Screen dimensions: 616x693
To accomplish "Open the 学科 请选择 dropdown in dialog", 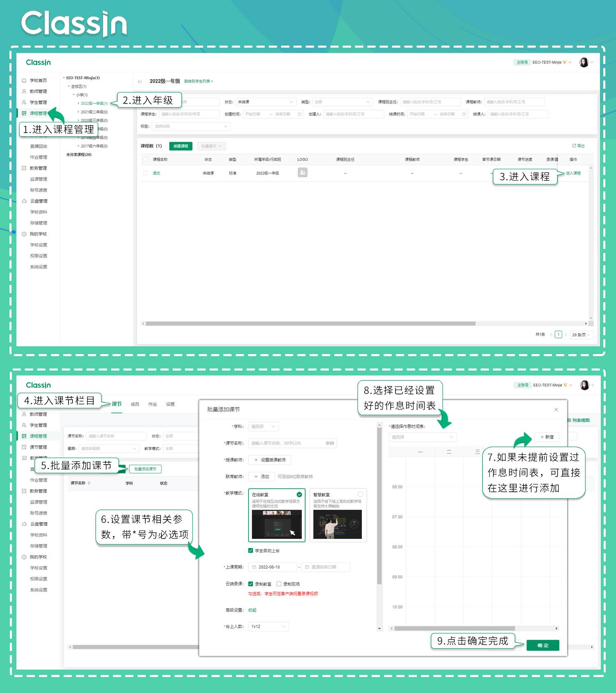I will 264,427.
